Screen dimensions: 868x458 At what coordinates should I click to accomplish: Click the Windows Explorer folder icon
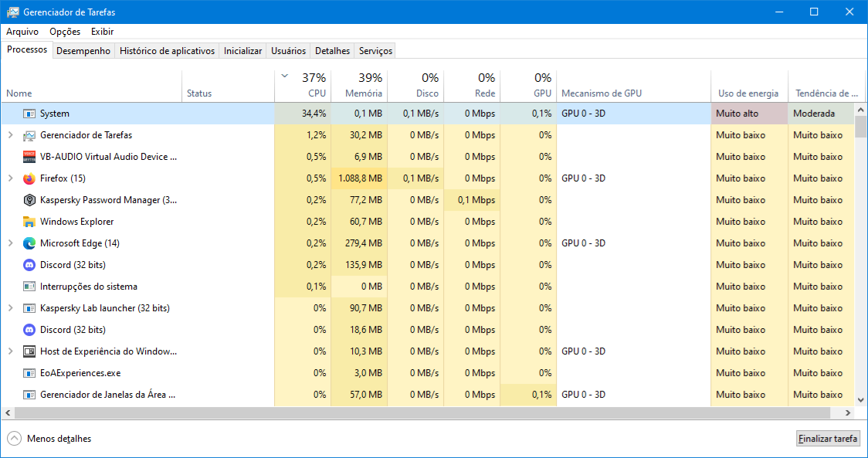[x=29, y=222]
